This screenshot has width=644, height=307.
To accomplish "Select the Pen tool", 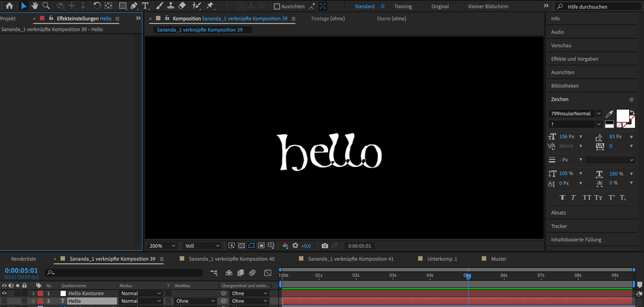I will click(133, 6).
